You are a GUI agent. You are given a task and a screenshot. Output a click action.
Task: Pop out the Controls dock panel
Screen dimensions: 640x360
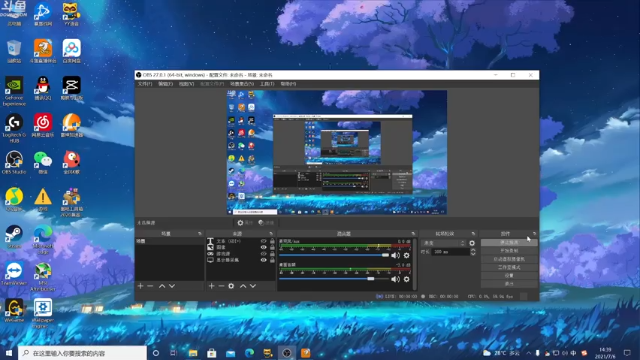[x=534, y=234]
